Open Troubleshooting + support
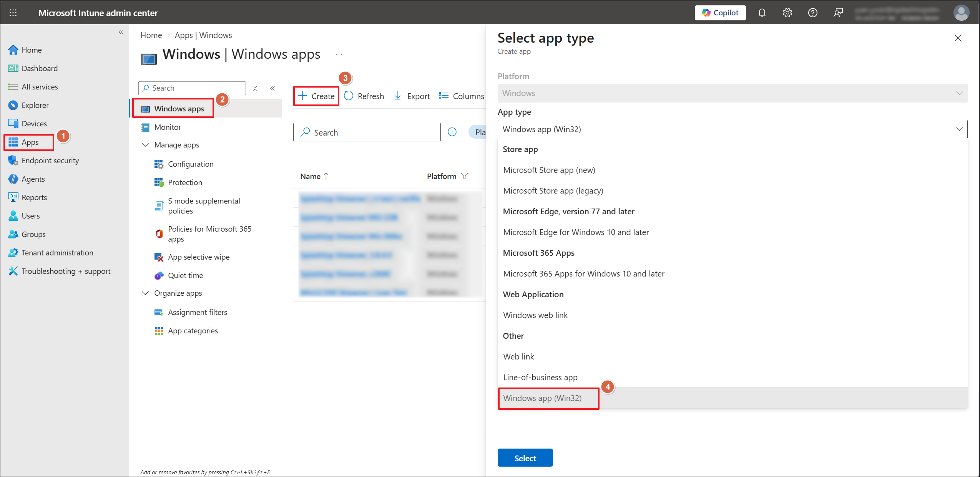Screen dimensions: 980x477 [59, 271]
